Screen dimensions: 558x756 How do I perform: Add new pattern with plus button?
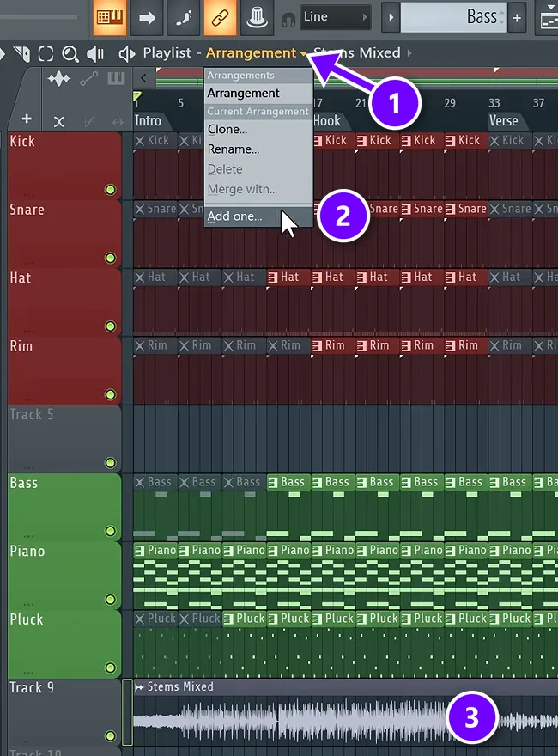(517, 18)
